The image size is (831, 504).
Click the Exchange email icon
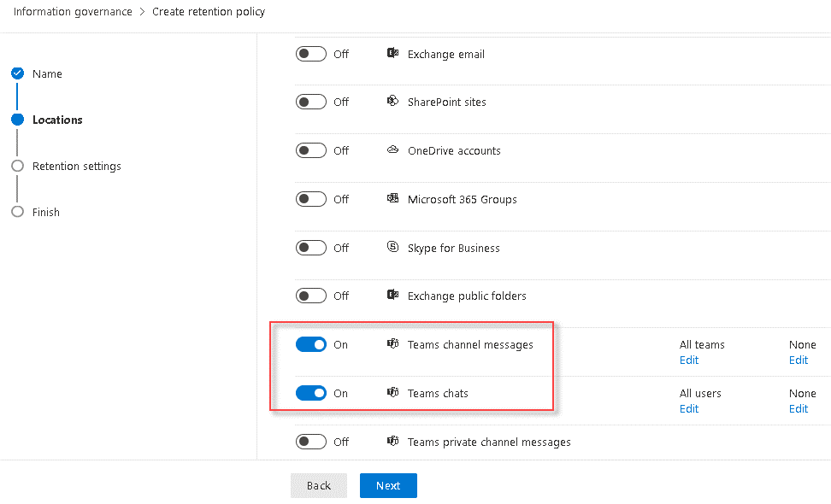pos(392,53)
